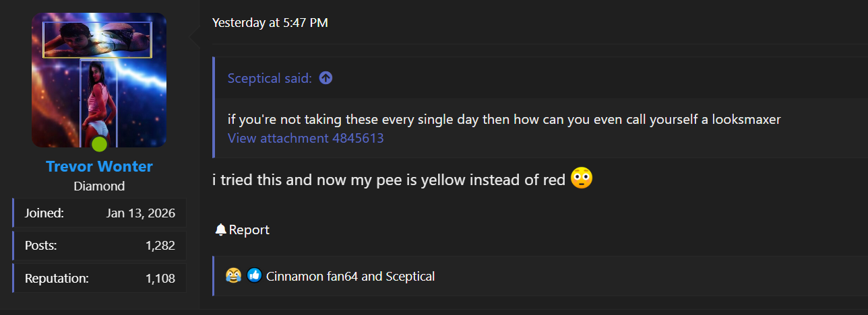Open the Trevor Wonter profile link
The image size is (868, 315).
[x=99, y=166]
